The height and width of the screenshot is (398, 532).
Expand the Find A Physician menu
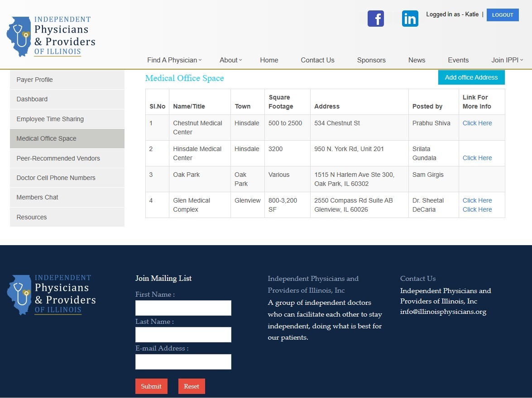pyautogui.click(x=174, y=60)
